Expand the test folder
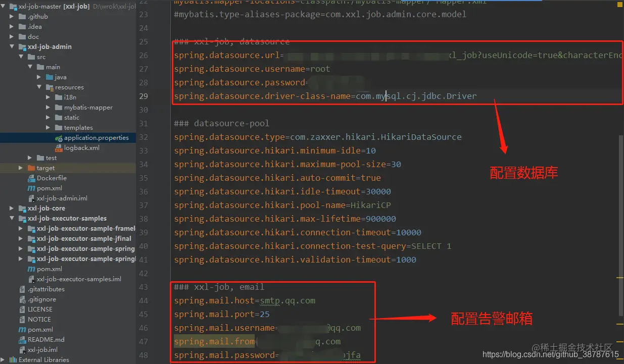 point(30,158)
